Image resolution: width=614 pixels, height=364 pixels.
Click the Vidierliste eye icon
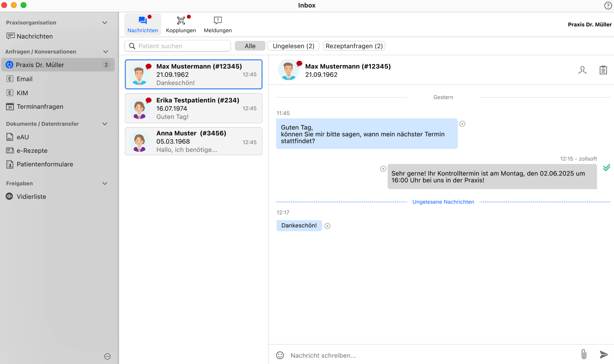pos(10,197)
